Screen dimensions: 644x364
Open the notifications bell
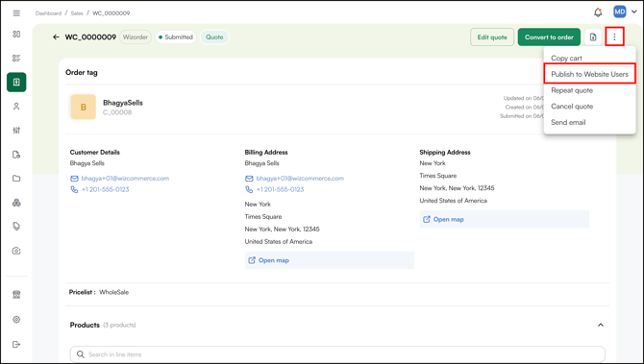(598, 12)
